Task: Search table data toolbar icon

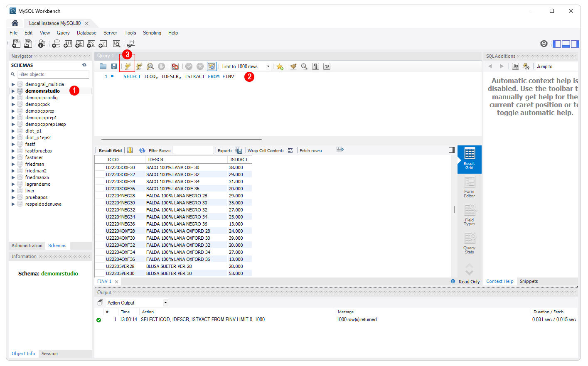Action: pos(117,44)
